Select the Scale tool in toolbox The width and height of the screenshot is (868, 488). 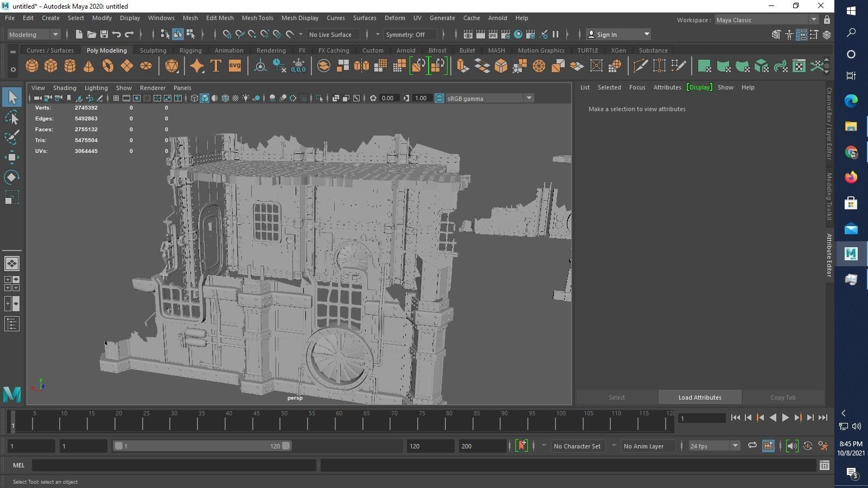(12, 197)
